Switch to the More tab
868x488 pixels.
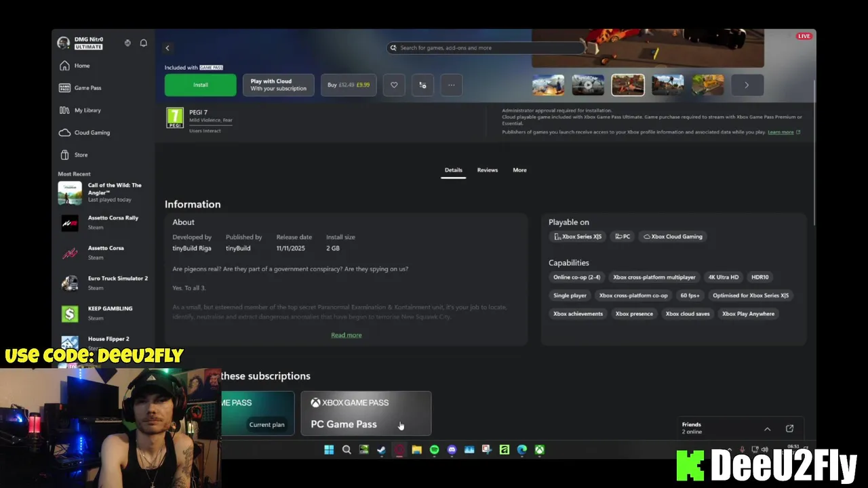(x=519, y=170)
